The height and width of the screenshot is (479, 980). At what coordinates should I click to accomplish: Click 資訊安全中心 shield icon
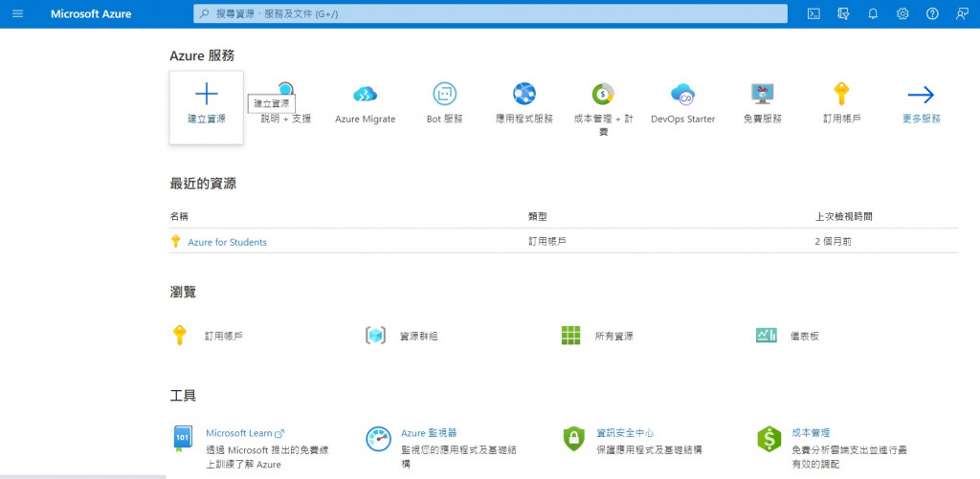[573, 439]
